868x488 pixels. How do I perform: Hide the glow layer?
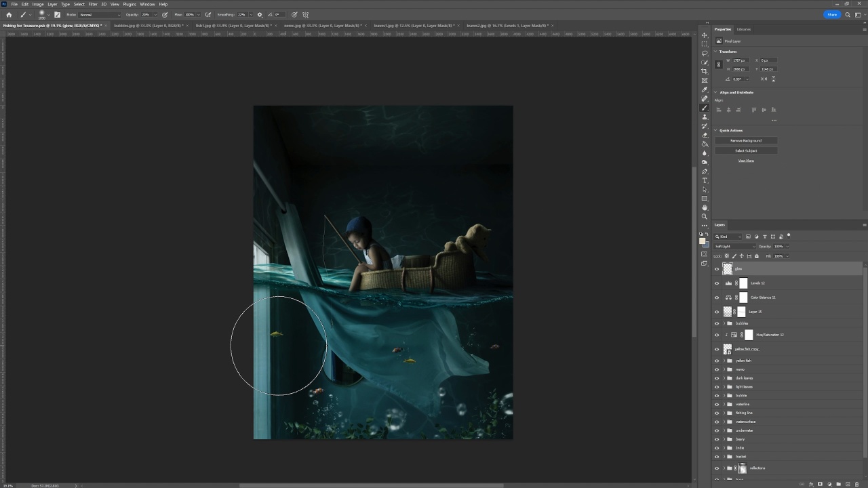coord(717,269)
